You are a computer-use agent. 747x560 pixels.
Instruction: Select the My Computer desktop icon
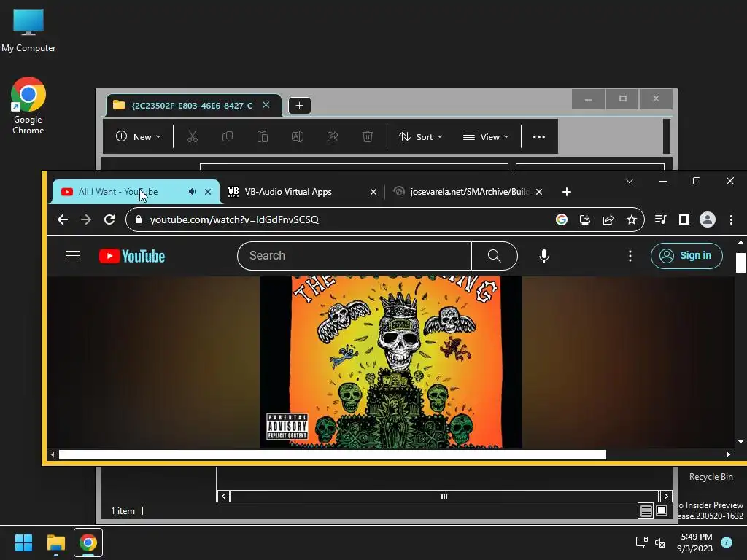click(28, 30)
